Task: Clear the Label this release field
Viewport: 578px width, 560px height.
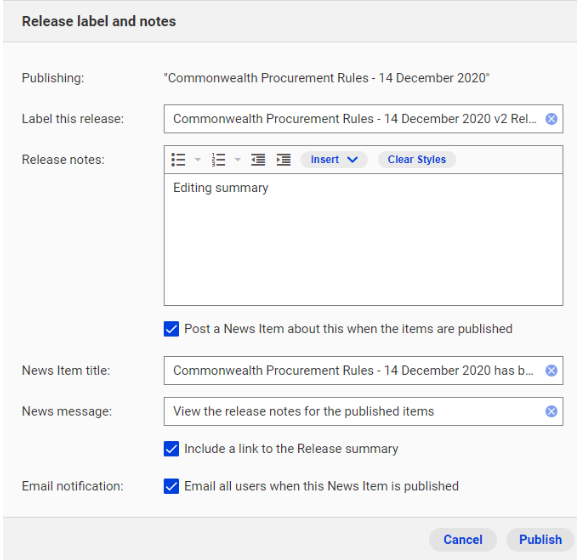Action: (x=551, y=119)
